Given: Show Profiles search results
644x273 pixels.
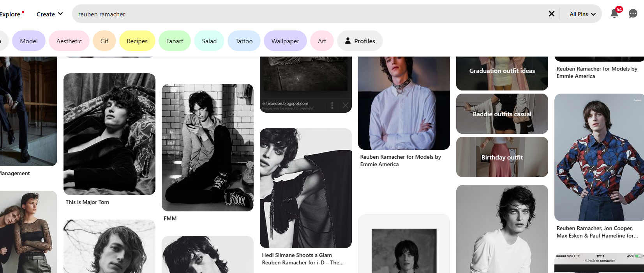Looking at the screenshot, I should click(x=360, y=41).
